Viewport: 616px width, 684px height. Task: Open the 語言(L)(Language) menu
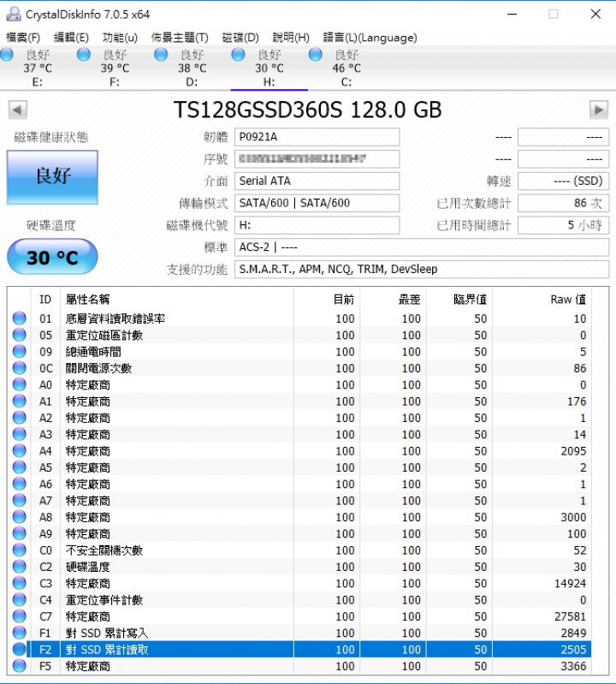[x=370, y=38]
